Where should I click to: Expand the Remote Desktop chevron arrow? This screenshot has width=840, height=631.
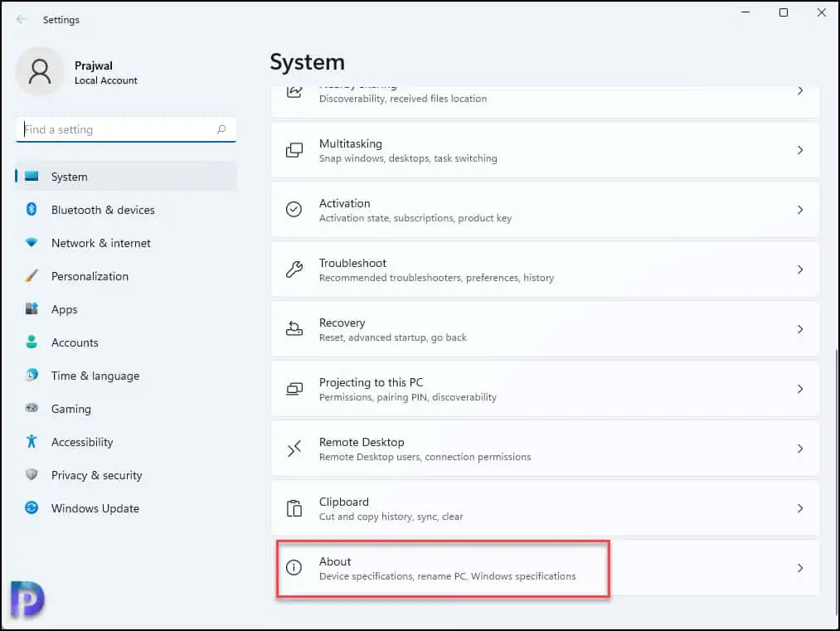799,449
